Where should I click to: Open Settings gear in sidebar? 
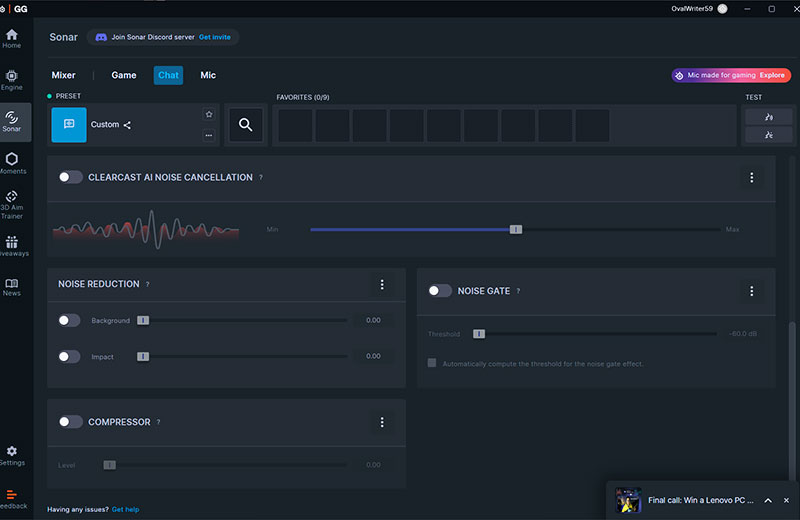[12, 455]
